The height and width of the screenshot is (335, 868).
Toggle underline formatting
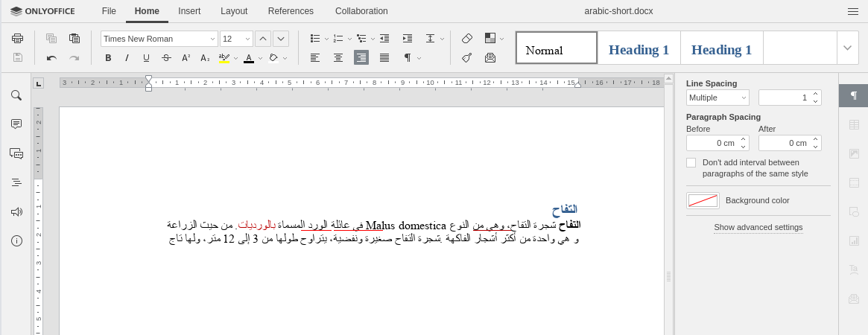pyautogui.click(x=146, y=57)
